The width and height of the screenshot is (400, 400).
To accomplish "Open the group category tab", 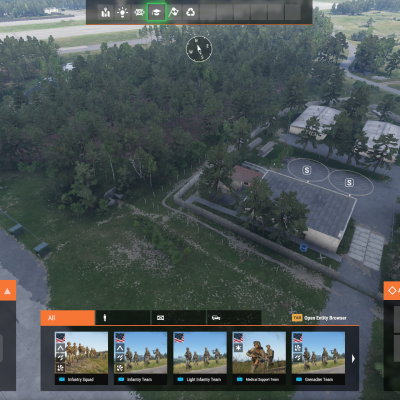I will point(178,318).
